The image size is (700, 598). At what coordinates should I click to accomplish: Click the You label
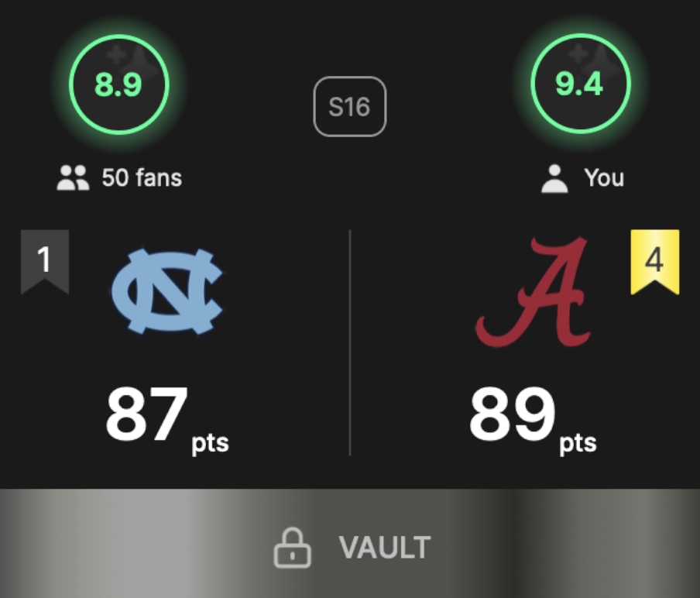[x=604, y=177]
